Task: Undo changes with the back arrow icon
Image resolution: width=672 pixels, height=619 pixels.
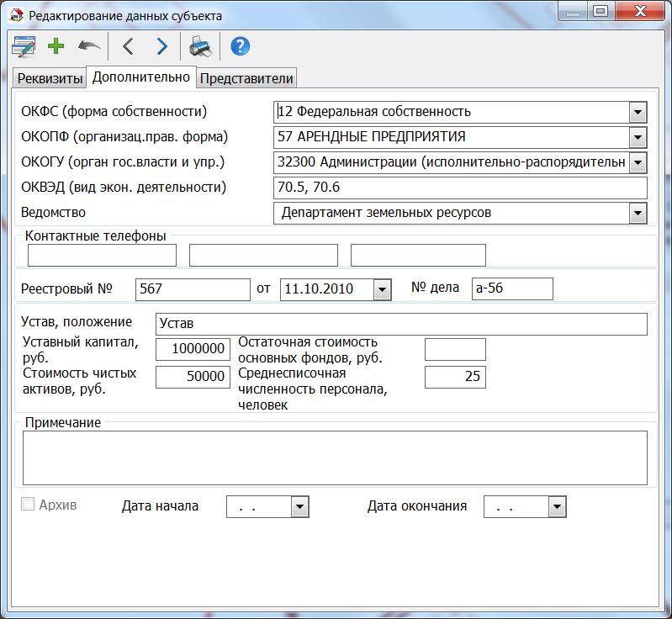Action: 89,46
